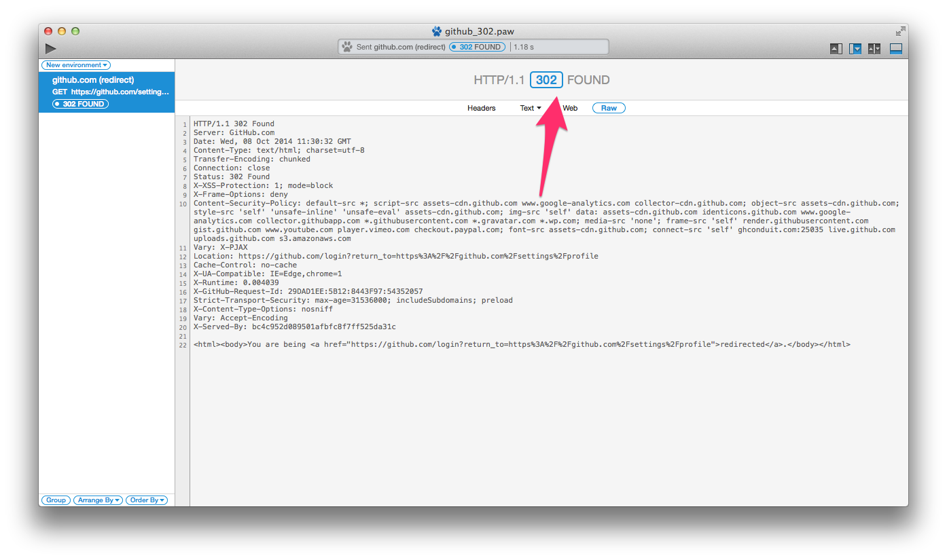Click the boxed 302 status code in response header
Screen dimensions: 947x560
546,80
